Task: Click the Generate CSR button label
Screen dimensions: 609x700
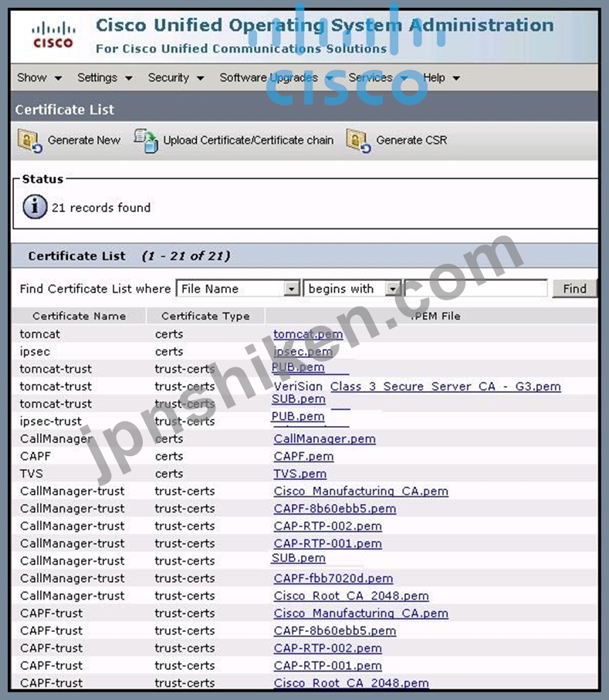Action: (411, 140)
